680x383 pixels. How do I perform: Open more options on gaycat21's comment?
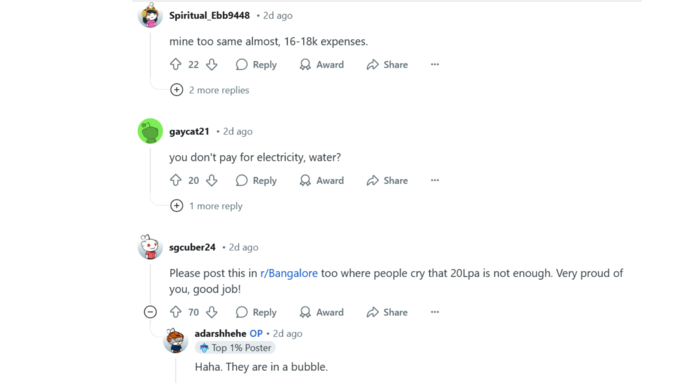pos(435,180)
